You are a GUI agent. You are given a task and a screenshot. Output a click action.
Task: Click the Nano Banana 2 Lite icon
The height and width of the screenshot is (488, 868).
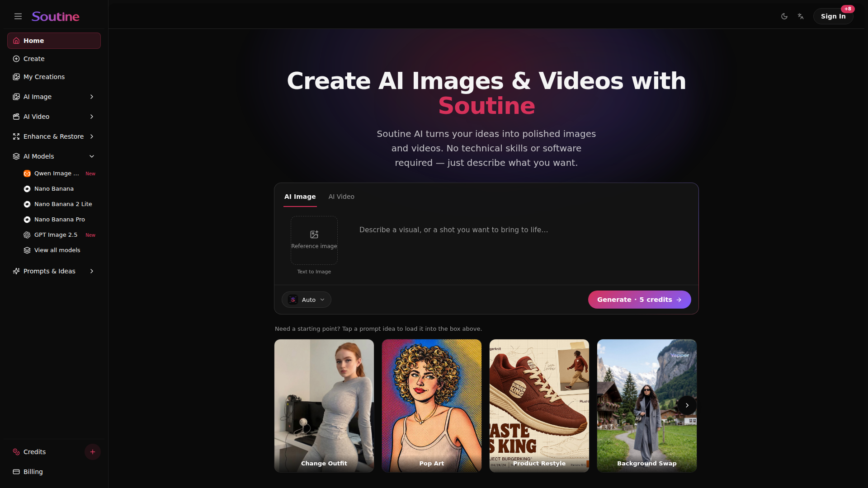27,204
